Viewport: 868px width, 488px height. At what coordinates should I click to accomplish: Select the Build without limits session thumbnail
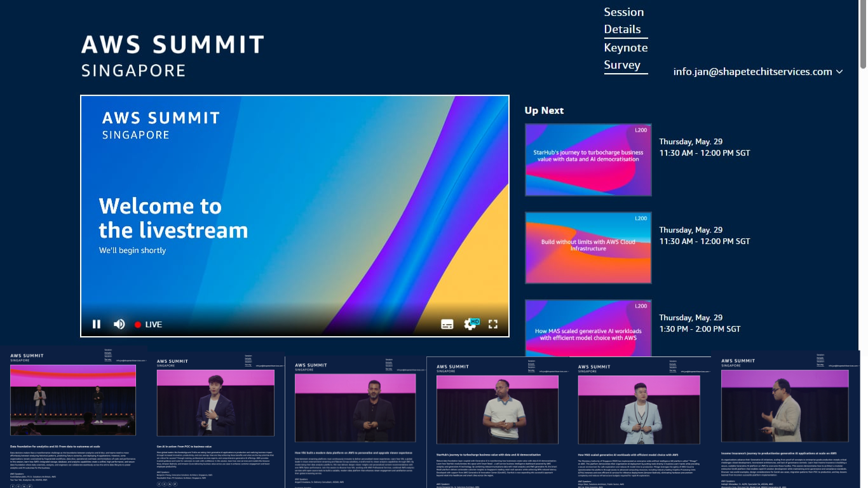pyautogui.click(x=588, y=248)
